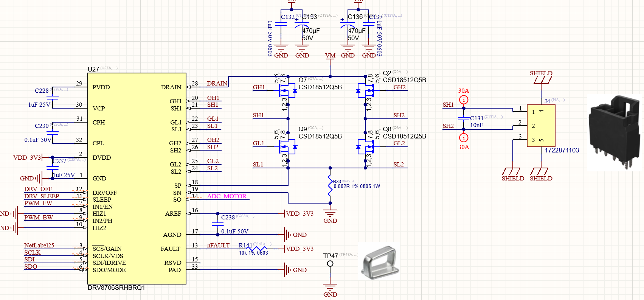Select capacitor C131 between SH1 and SH2
The width and height of the screenshot is (644, 300).
click(x=464, y=118)
